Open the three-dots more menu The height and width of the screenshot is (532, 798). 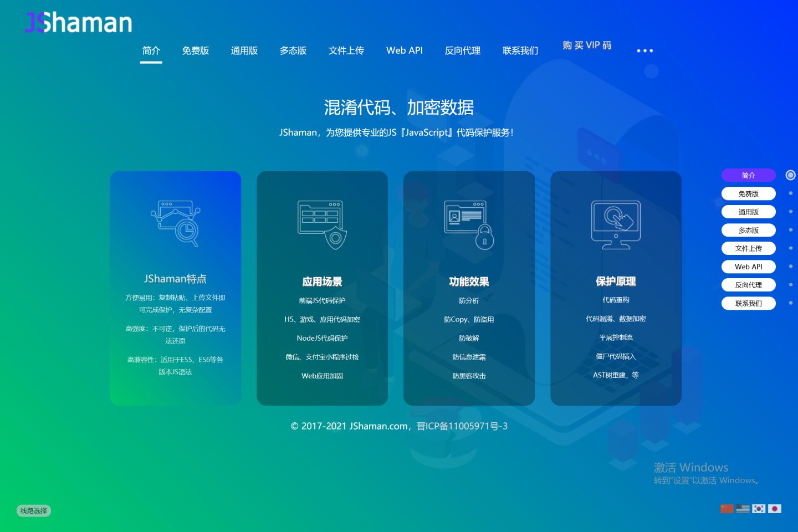(x=644, y=50)
